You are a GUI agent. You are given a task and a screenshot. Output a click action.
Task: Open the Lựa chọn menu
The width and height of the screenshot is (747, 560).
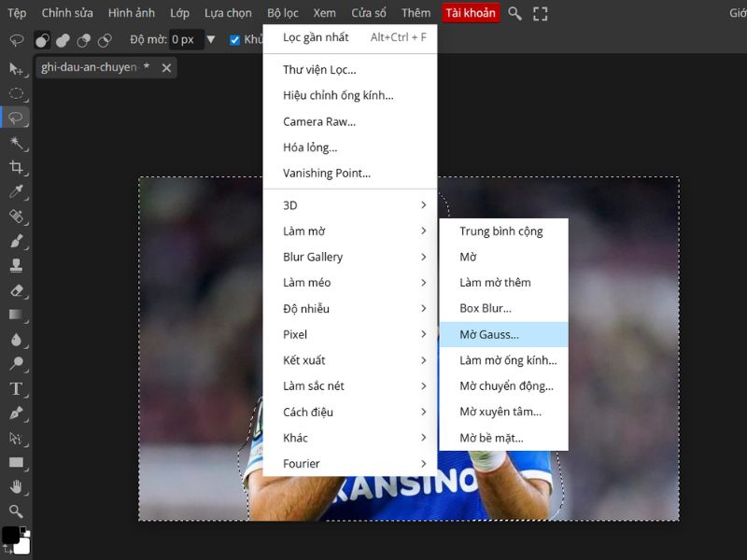[x=228, y=13]
